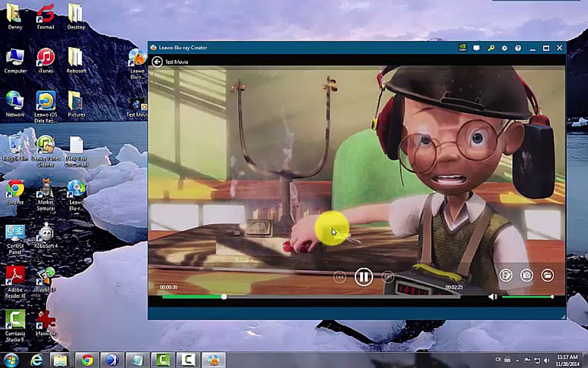The image size is (588, 368).
Task: Switch to Leawo Blu-ray Creator taskbar button
Action: pos(214,360)
